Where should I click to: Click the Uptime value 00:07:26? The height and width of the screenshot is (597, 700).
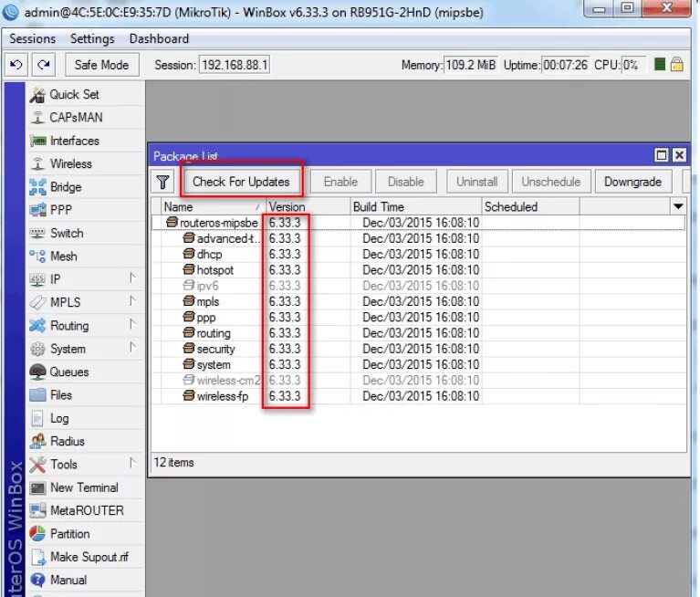pyautogui.click(x=565, y=65)
